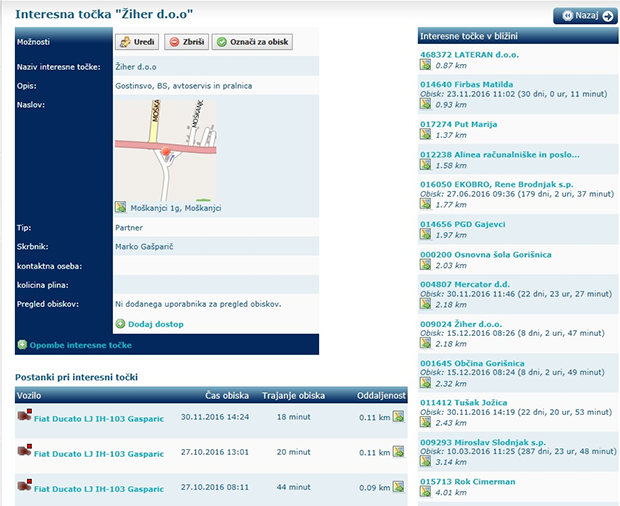Click Dodaj dostop link
This screenshot has height=506, width=620.
coord(155,324)
